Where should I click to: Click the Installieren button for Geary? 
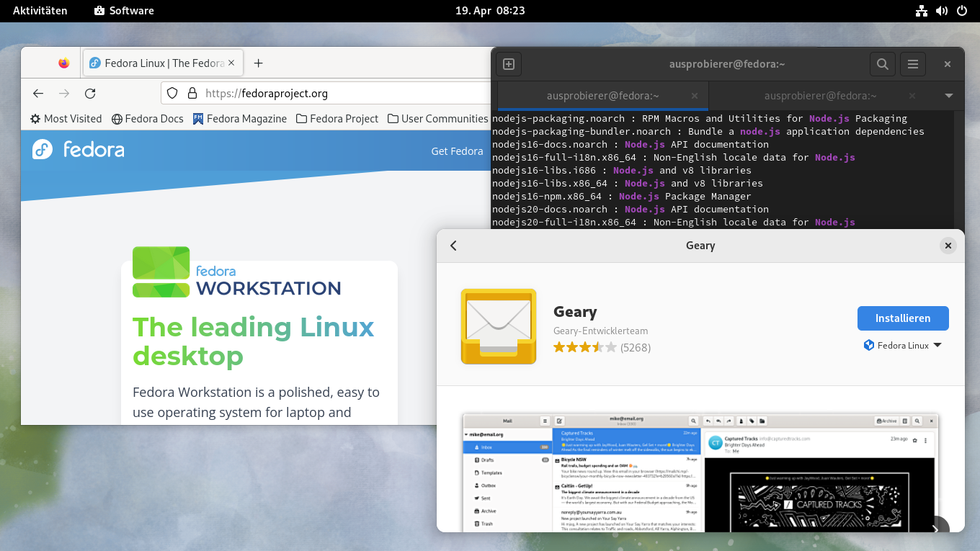click(903, 318)
